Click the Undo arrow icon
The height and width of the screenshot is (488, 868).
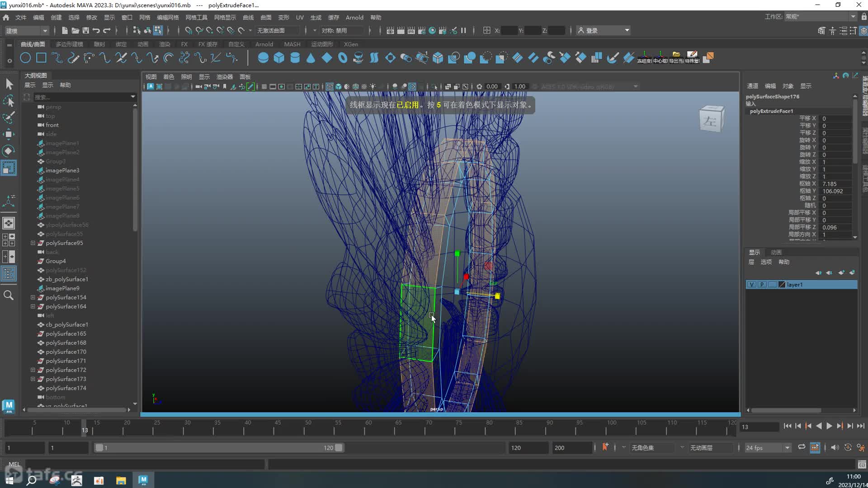click(96, 30)
